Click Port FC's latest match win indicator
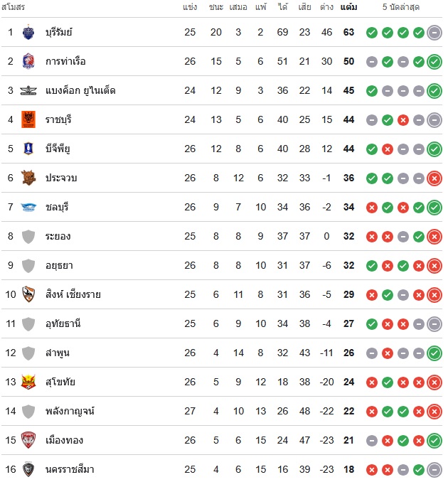 pyautogui.click(x=434, y=61)
